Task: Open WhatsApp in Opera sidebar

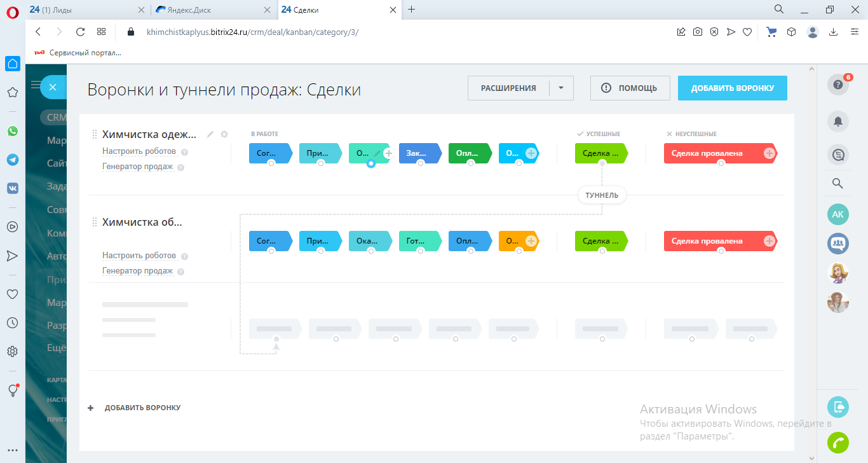Action: point(13,130)
